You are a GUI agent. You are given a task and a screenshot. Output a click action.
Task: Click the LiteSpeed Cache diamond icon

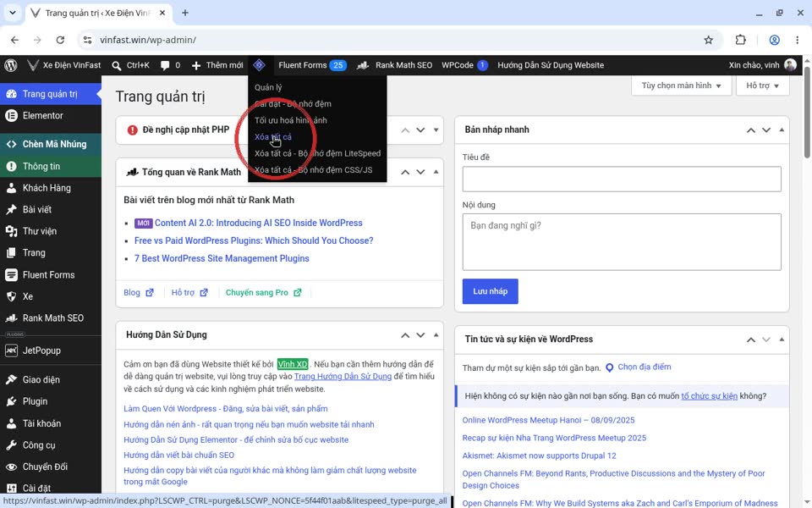259,65
